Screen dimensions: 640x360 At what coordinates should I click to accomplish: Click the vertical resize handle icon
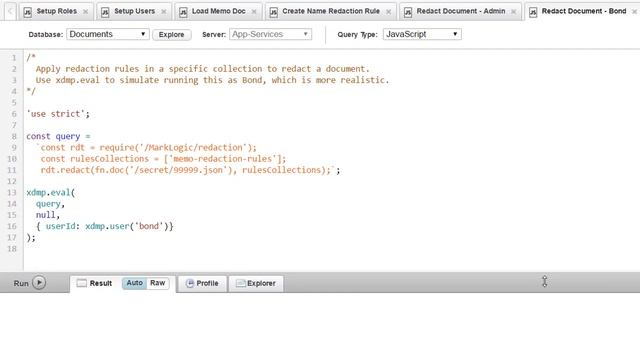coord(544,281)
